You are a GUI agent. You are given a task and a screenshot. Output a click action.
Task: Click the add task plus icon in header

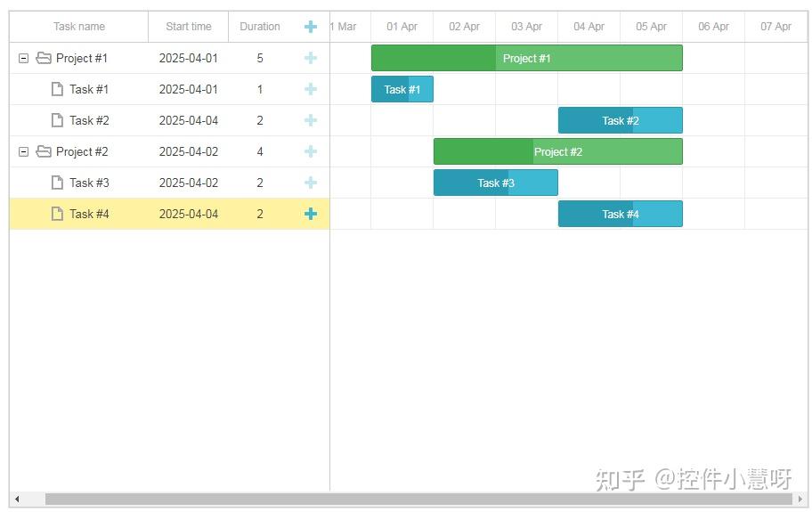click(310, 27)
